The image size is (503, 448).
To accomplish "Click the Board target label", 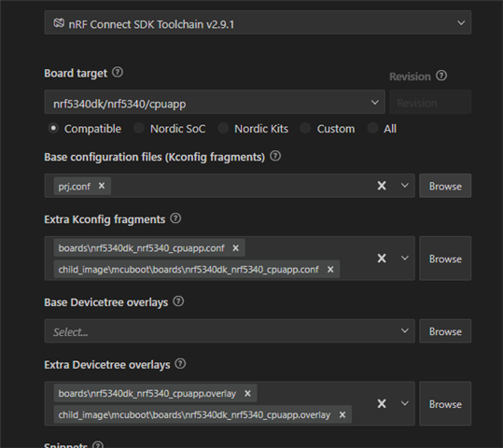I will tap(76, 73).
